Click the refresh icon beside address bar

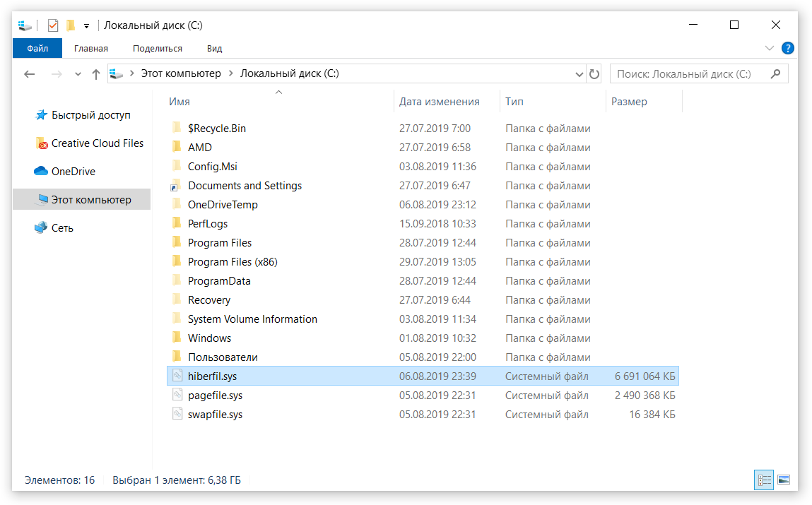[594, 74]
